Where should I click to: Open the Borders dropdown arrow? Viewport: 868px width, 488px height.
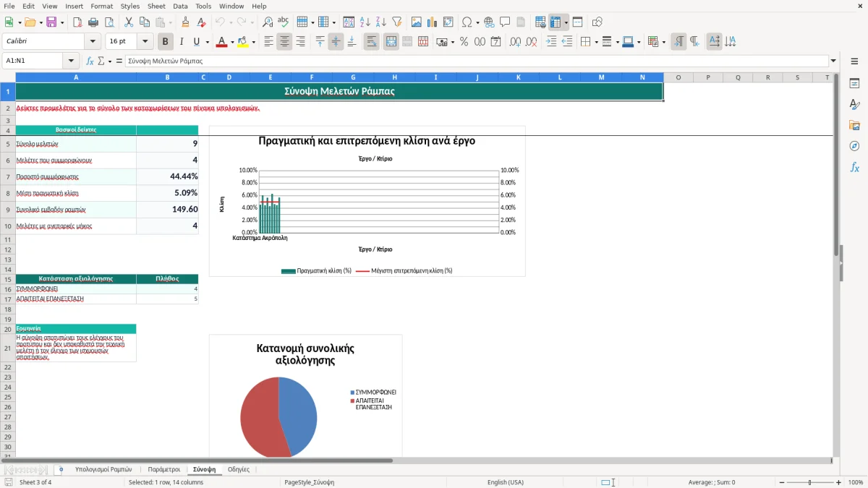click(596, 42)
